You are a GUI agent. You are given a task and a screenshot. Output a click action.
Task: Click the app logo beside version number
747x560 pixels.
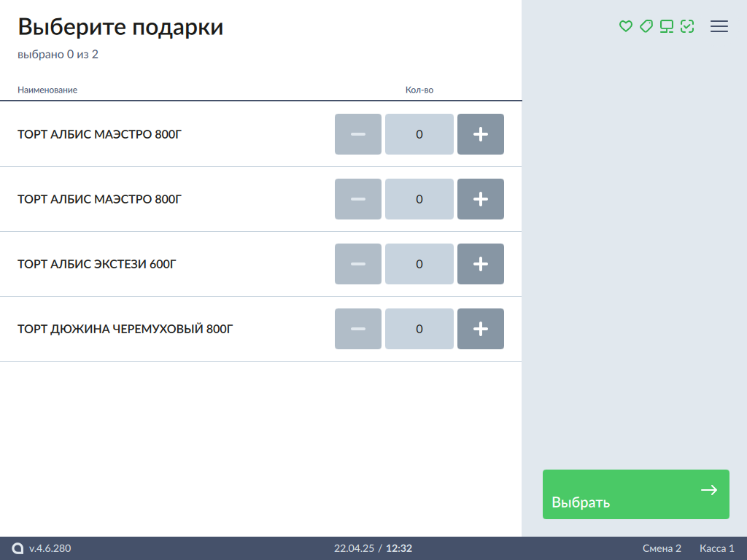(18, 548)
